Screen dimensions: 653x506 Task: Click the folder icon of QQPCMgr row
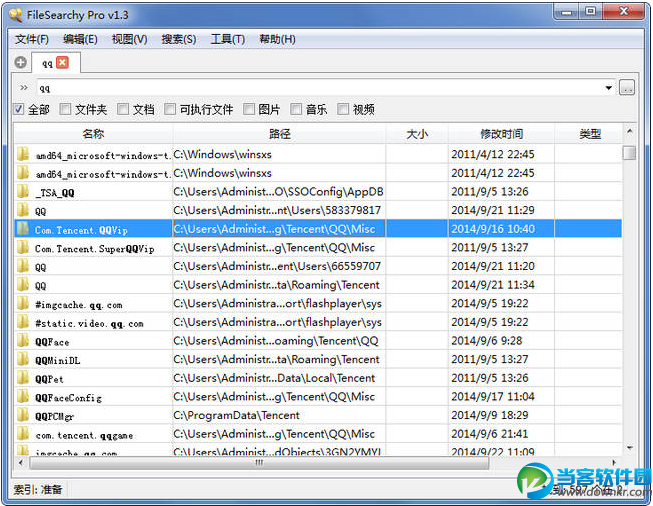coord(23,415)
